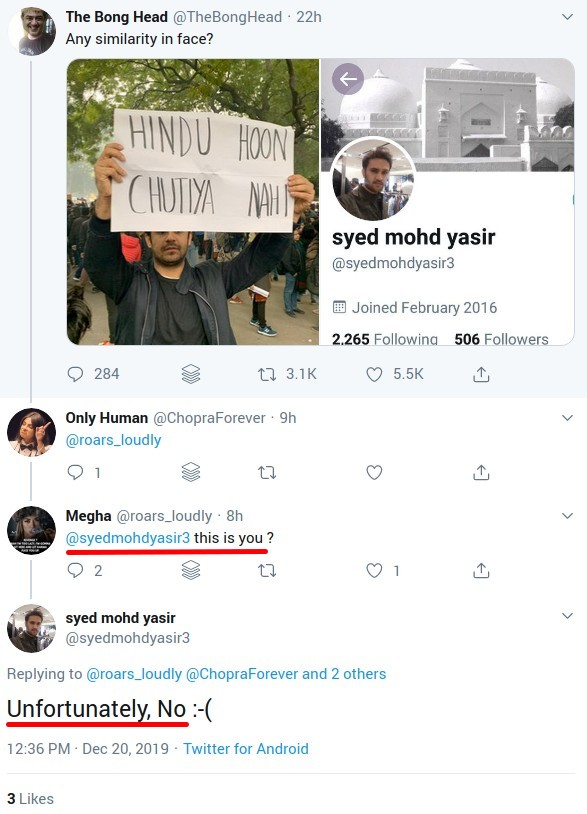Share The Bong Head's tweet
Viewport: 587px width, 814px height.
coord(481,374)
